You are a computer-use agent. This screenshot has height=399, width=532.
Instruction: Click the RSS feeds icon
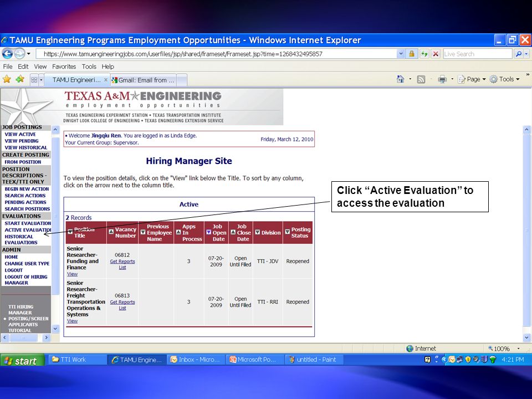pyautogui.click(x=421, y=79)
